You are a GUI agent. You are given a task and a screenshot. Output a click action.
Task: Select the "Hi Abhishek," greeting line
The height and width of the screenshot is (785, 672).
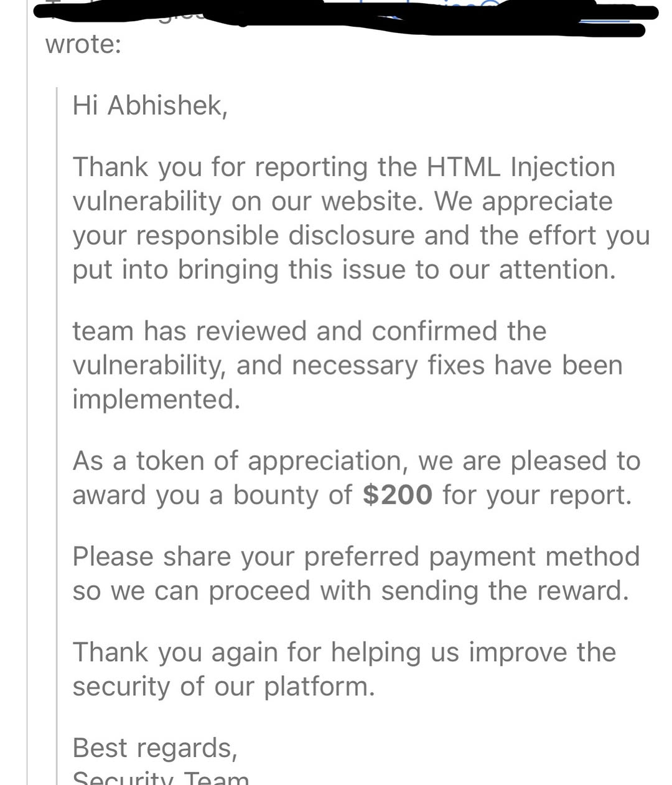tap(150, 105)
